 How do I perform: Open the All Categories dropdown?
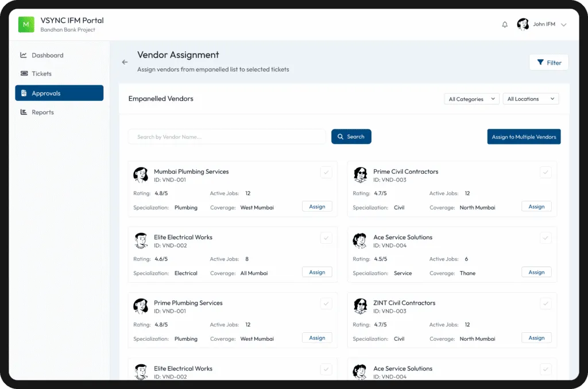click(x=471, y=99)
